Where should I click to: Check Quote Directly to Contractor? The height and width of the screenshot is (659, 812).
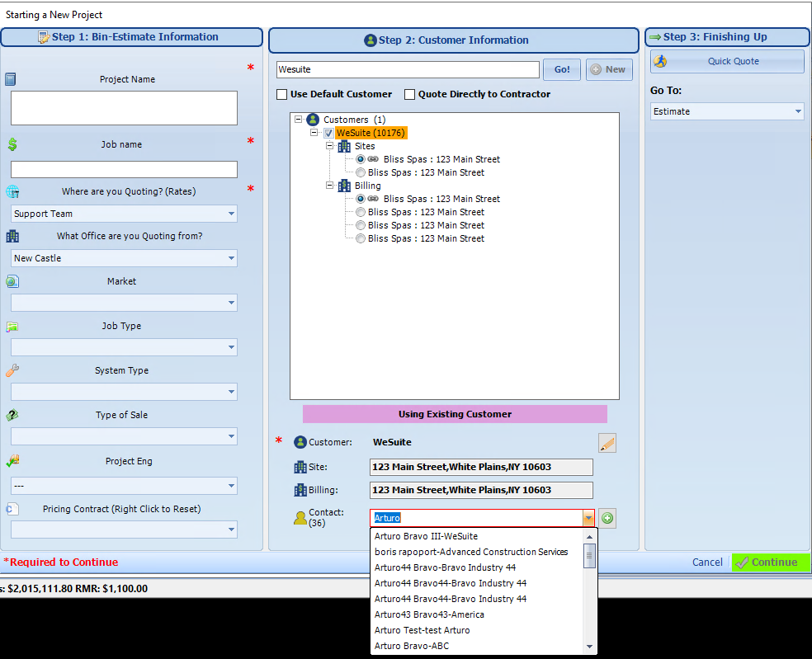click(x=409, y=94)
